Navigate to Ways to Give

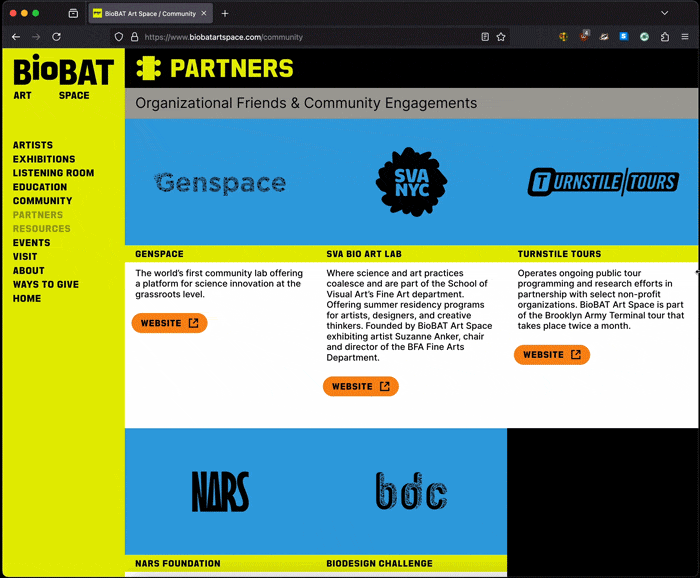coord(46,285)
